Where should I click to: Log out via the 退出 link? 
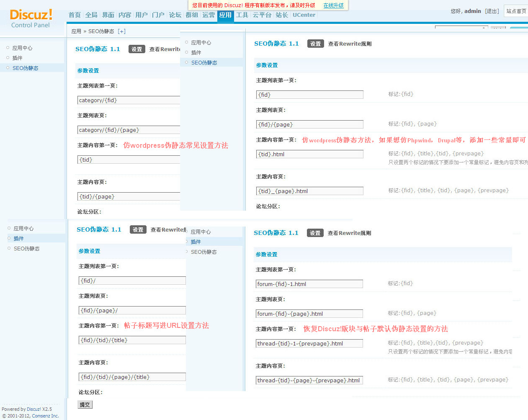[x=492, y=11]
